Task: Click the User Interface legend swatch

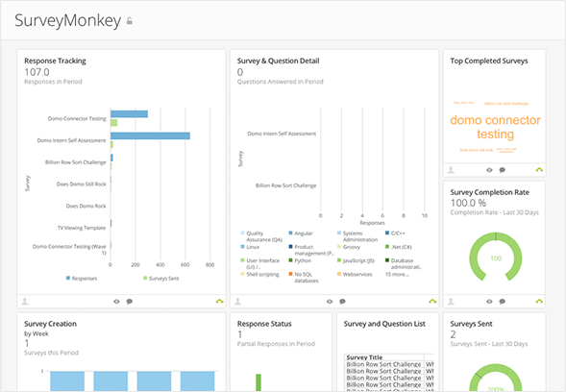Action: [x=242, y=260]
